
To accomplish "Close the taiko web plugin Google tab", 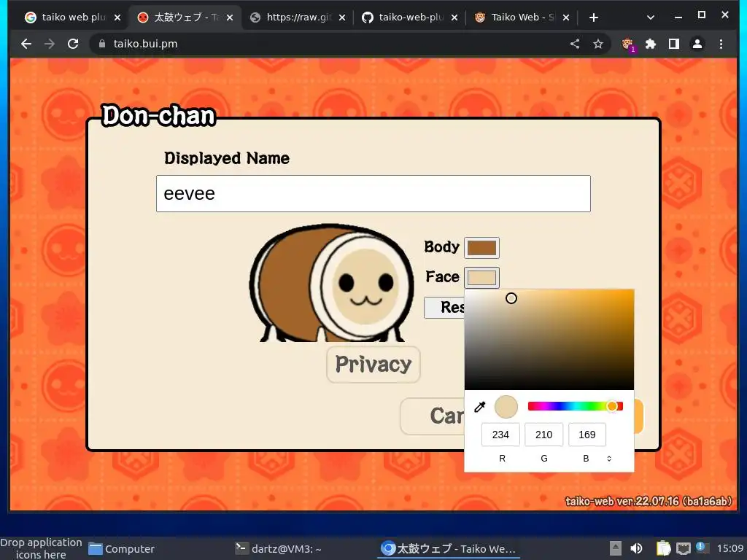I will click(x=117, y=17).
